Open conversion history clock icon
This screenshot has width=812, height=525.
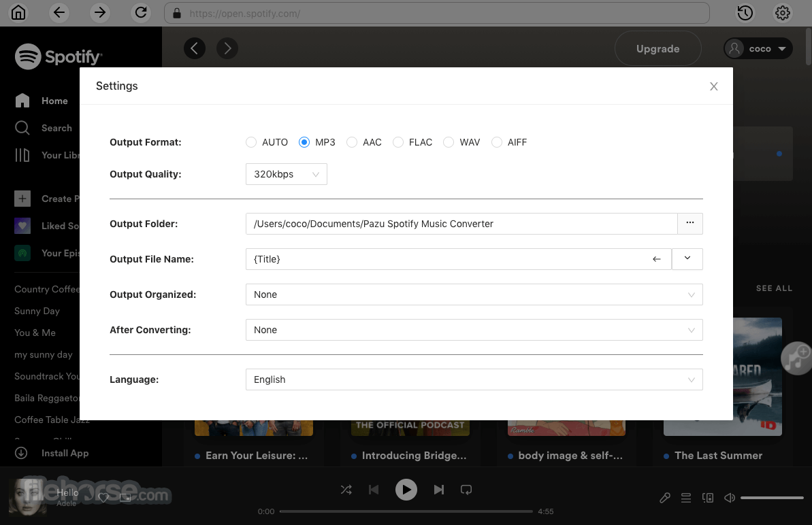745,13
